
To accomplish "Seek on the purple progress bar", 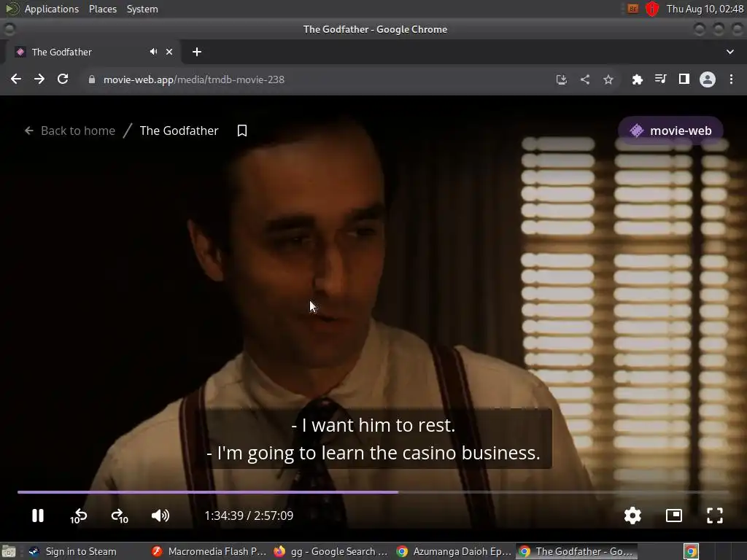I will 373,492.
